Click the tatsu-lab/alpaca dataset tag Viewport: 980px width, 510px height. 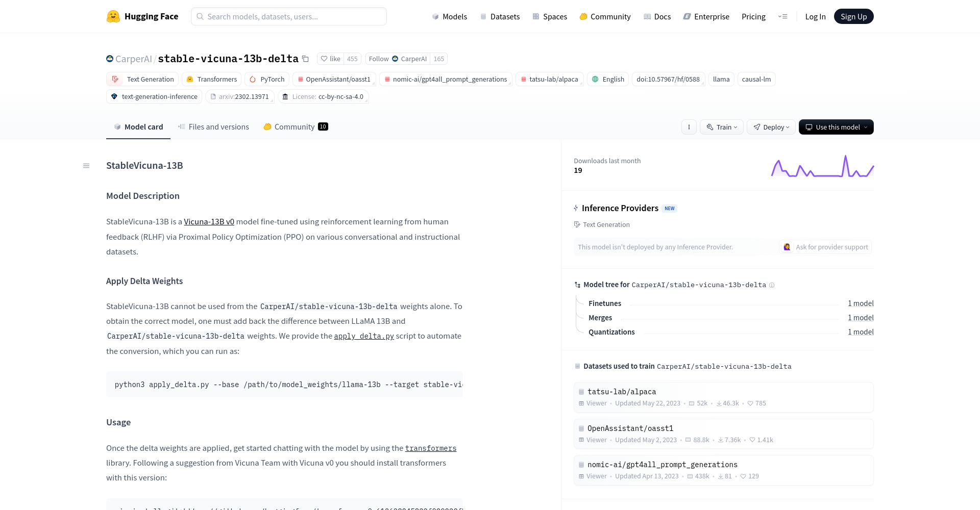pyautogui.click(x=549, y=79)
